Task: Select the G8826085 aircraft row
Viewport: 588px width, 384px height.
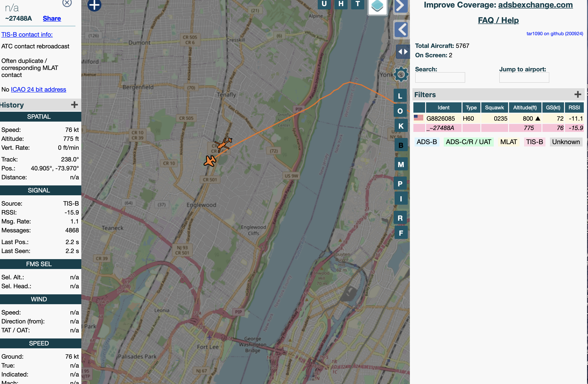Action: pyautogui.click(x=498, y=119)
